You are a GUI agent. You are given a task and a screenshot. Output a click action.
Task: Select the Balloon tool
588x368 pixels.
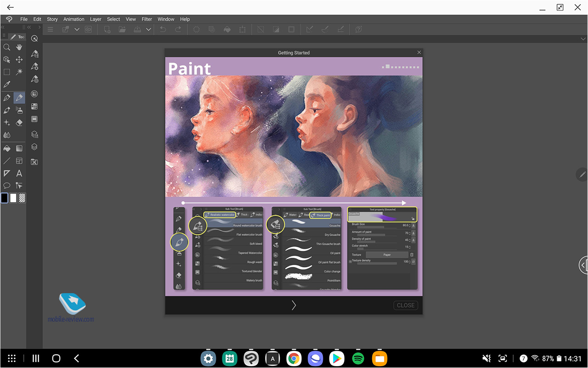pos(6,186)
